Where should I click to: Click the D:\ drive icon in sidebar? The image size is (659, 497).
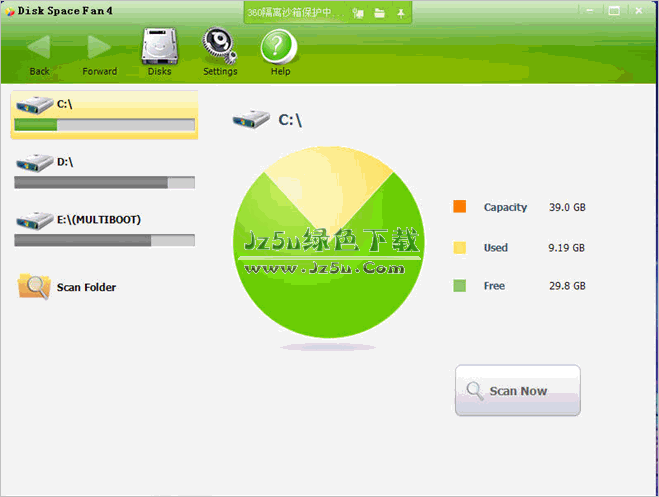click(34, 163)
